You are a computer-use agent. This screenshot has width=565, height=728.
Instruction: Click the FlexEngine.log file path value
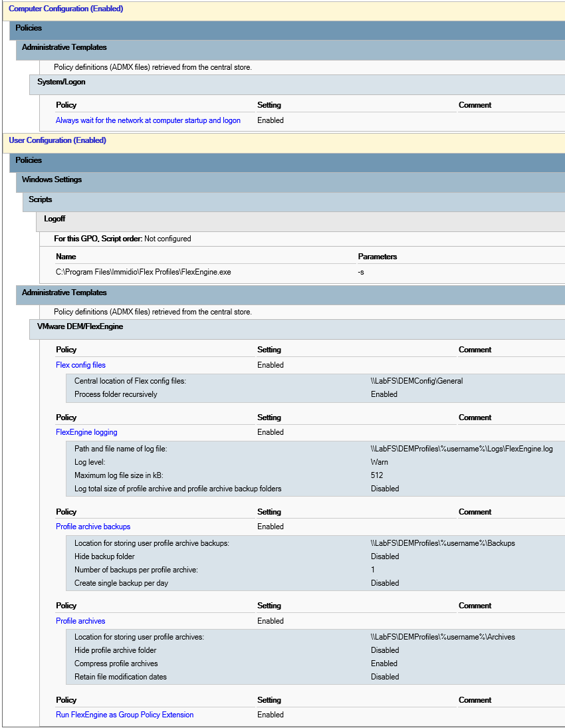click(x=461, y=449)
